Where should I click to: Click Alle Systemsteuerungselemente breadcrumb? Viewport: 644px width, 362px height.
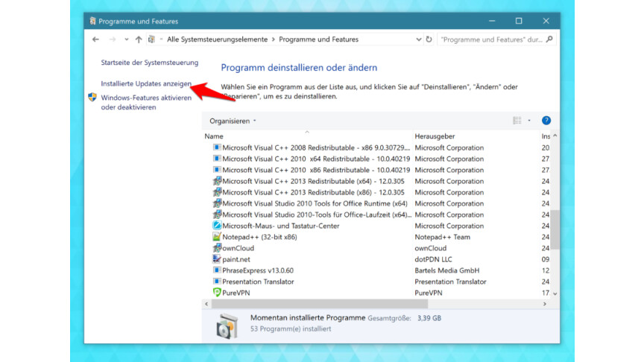tap(217, 39)
